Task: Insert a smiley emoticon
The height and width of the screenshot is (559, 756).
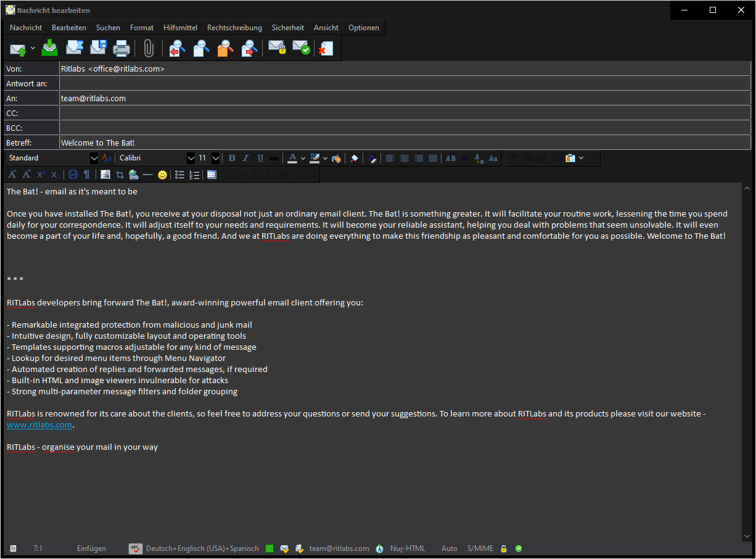Action: 162,175
